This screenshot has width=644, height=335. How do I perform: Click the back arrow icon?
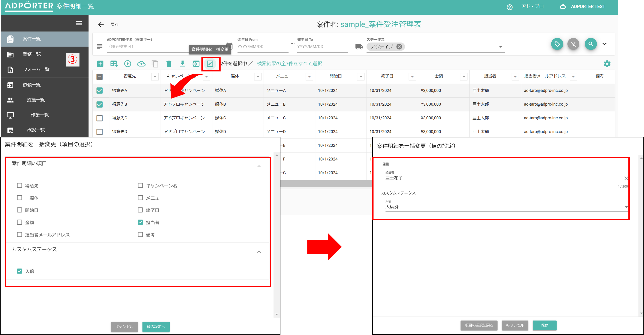tap(101, 24)
